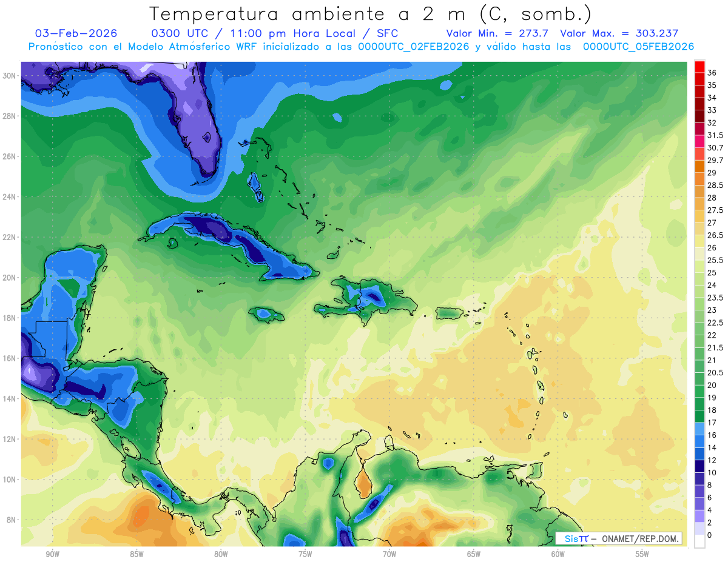The height and width of the screenshot is (562, 728).
Task: Click the '17' color scale label
Action: (x=712, y=423)
